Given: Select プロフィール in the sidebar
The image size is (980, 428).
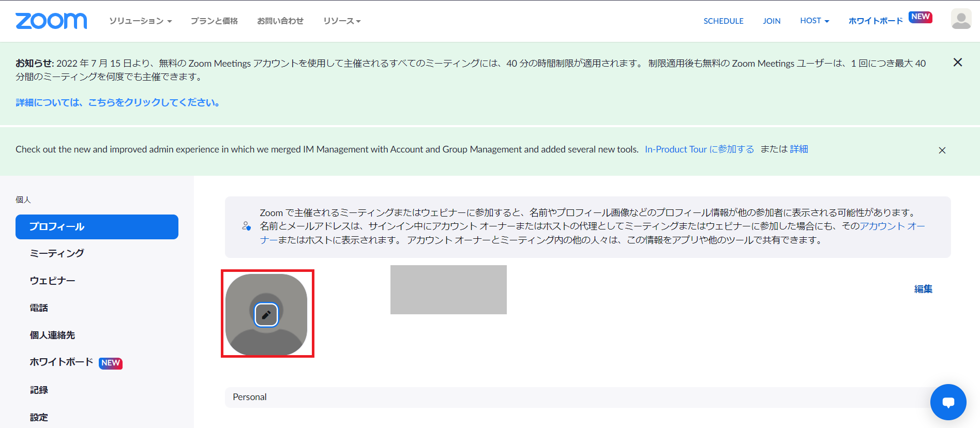Looking at the screenshot, I should 97,227.
